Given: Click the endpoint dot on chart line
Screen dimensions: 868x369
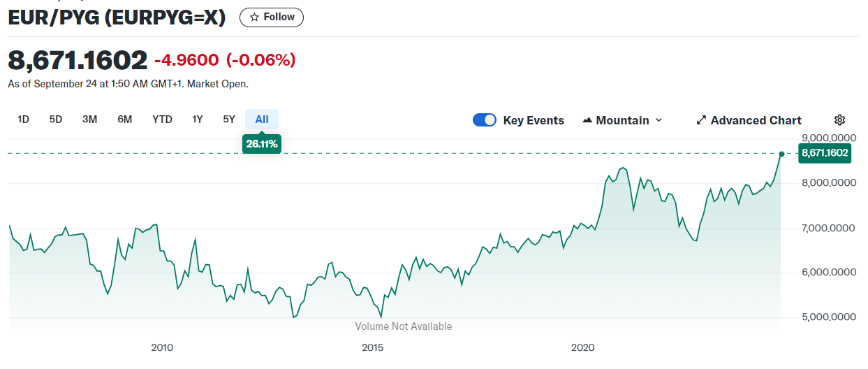Looking at the screenshot, I should coord(781,154).
